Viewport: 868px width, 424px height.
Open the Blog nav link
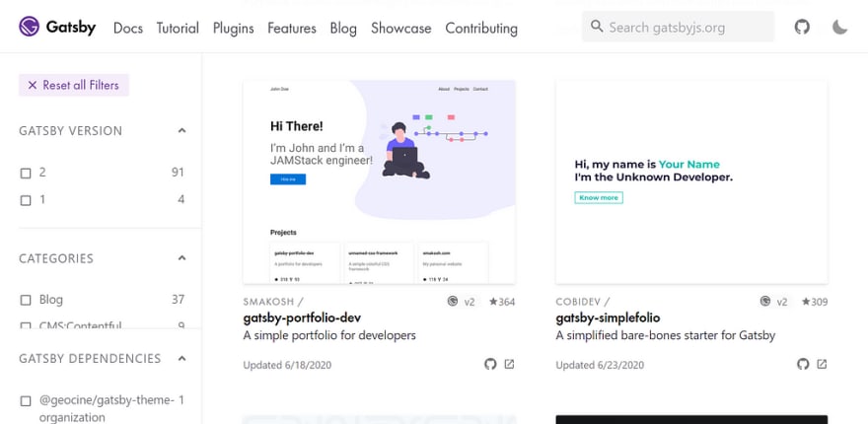click(x=343, y=28)
